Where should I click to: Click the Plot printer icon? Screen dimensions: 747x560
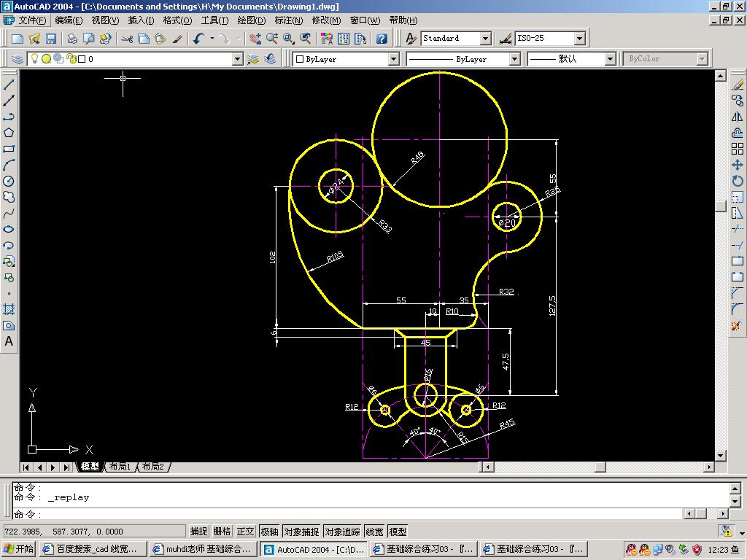pyautogui.click(x=72, y=39)
